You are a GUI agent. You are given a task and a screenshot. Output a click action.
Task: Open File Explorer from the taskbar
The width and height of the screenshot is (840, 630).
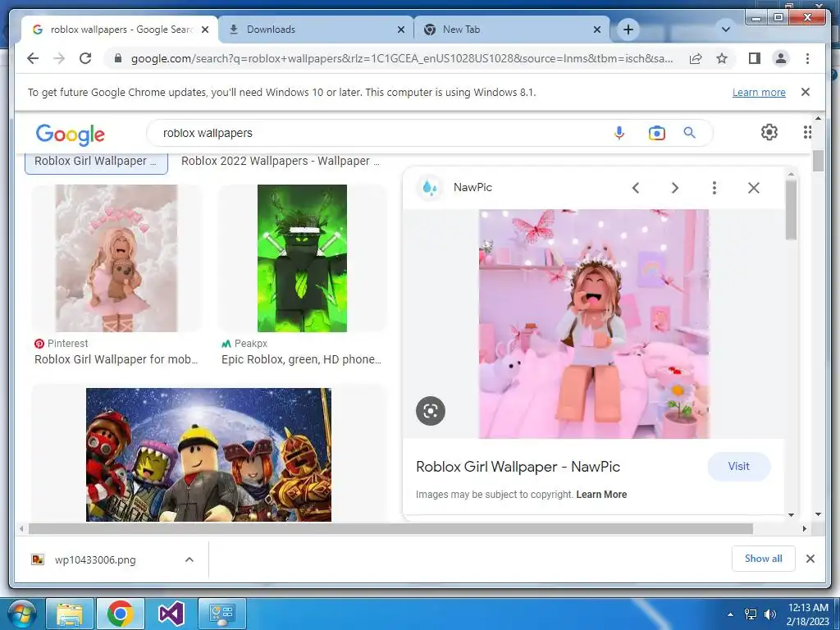(70, 614)
